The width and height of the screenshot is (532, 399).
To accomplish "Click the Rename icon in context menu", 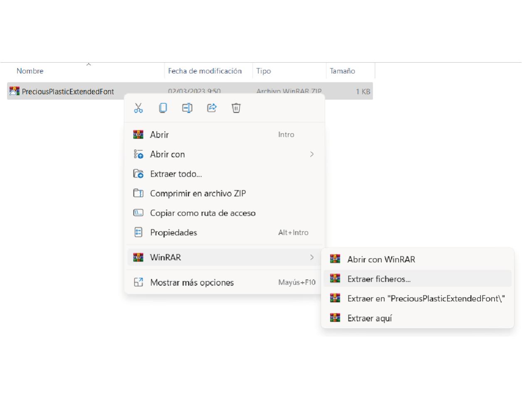I will [187, 108].
